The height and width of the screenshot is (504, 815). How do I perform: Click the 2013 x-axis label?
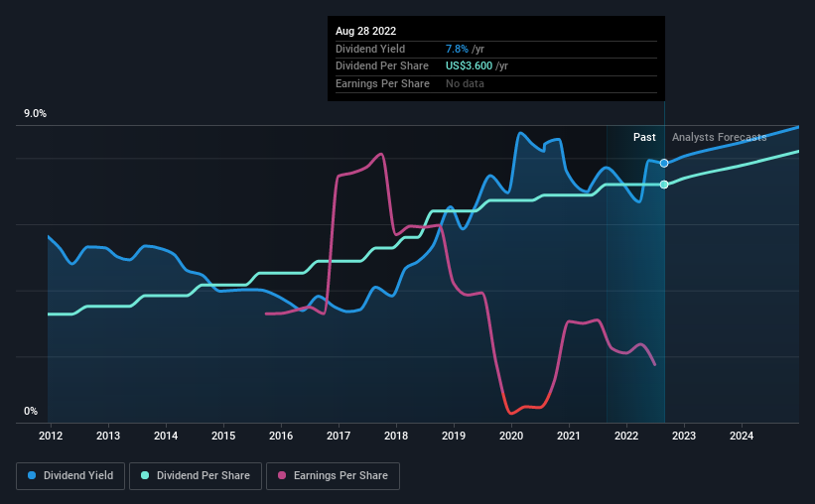(x=108, y=436)
